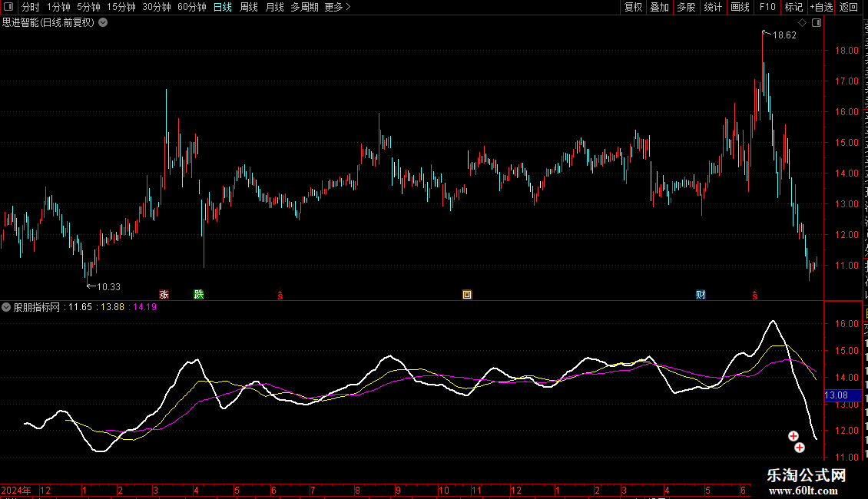Select the 5分钟 period tab
The width and height of the screenshot is (868, 499).
[88, 7]
